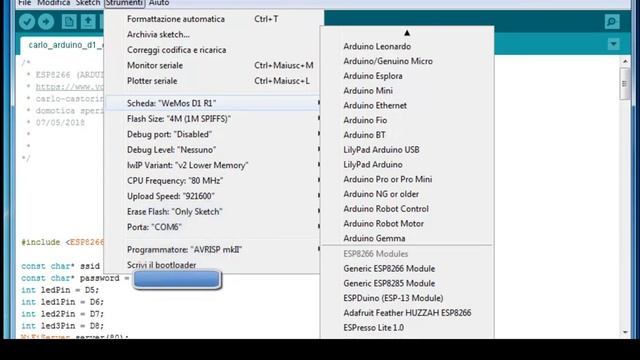Click the editor scrollbar up arrow
The height and width of the screenshot is (360, 640).
coord(625,61)
